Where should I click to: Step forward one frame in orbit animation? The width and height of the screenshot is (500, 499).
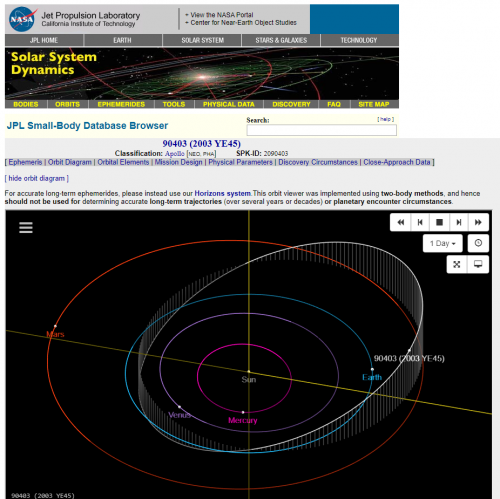[459, 222]
